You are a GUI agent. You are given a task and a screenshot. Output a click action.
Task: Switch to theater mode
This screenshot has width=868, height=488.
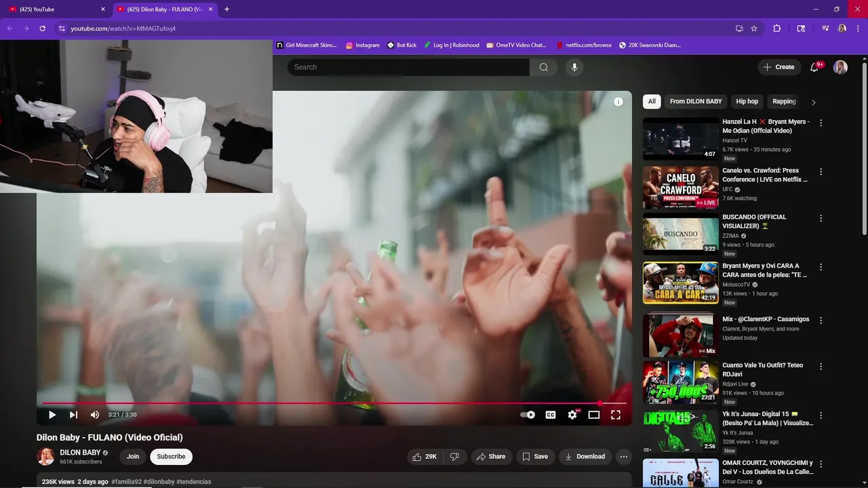[594, 415]
